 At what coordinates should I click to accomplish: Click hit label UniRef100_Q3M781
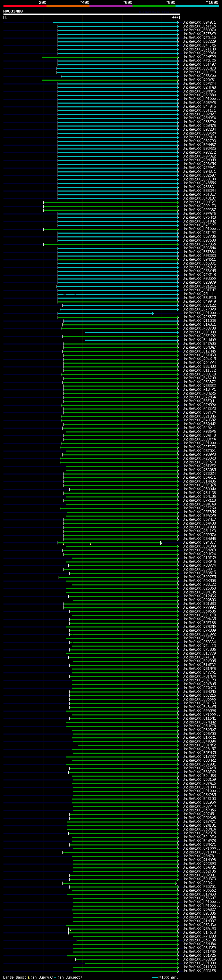[x=199, y=856]
